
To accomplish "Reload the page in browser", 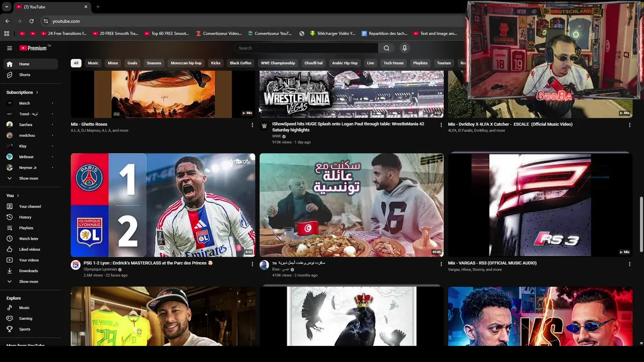I will click(x=31, y=21).
